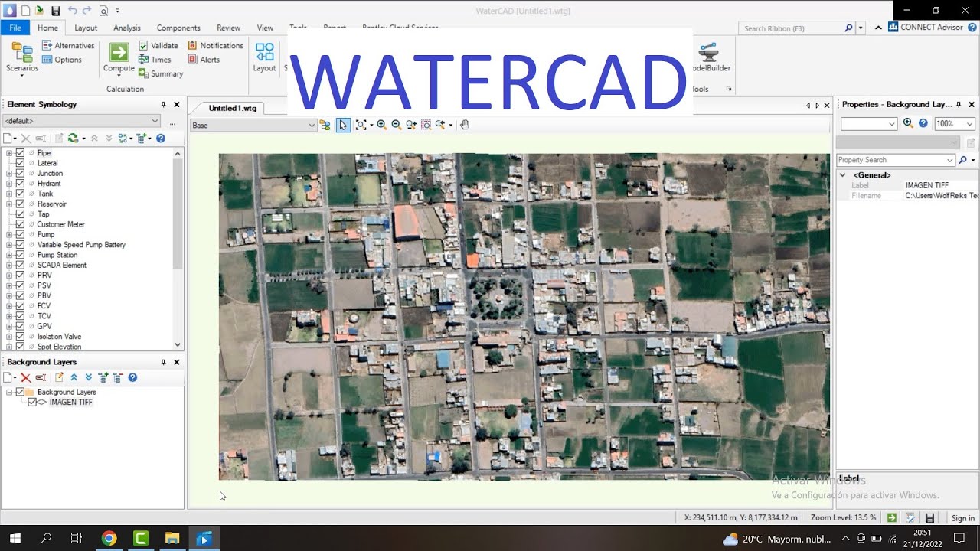Open Element Symbology help icon
980x551 pixels.
161,139
